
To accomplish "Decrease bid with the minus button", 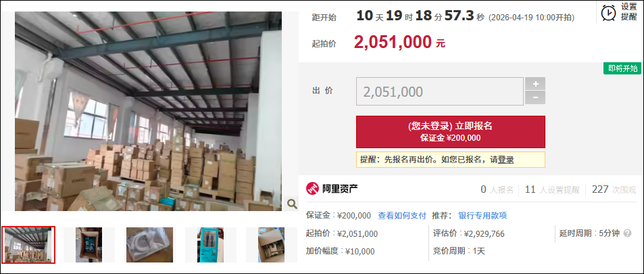I will click(535, 98).
